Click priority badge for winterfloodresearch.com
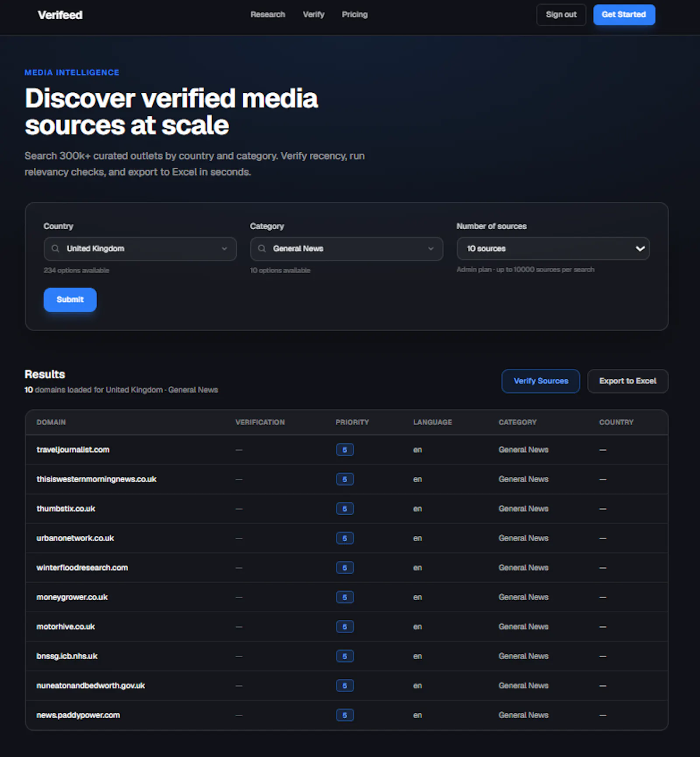This screenshot has width=700, height=757. (x=345, y=568)
